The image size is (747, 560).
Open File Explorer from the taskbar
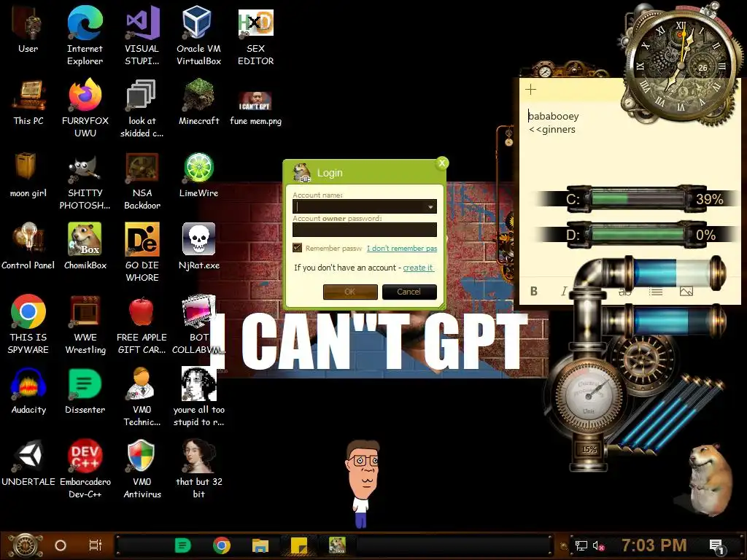pyautogui.click(x=260, y=545)
